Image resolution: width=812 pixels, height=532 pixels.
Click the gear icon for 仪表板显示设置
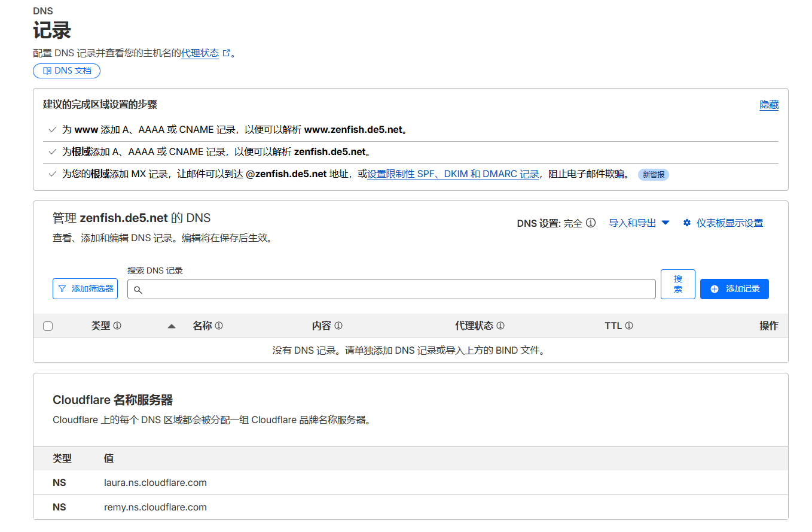tap(687, 223)
